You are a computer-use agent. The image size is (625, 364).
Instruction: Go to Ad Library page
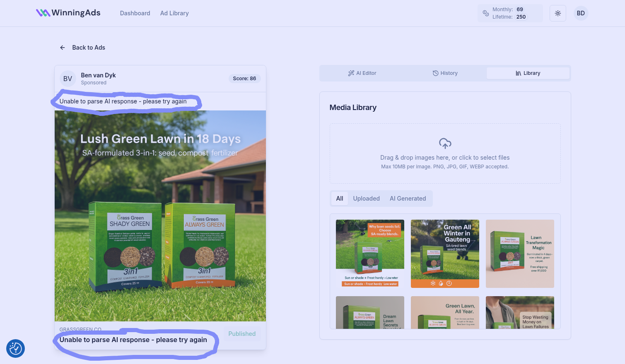click(174, 13)
